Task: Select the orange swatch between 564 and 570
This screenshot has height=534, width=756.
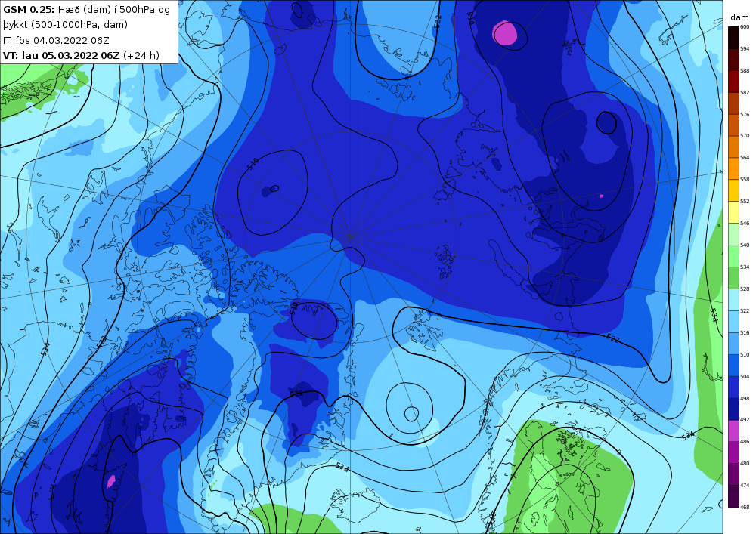Action: 733,147
